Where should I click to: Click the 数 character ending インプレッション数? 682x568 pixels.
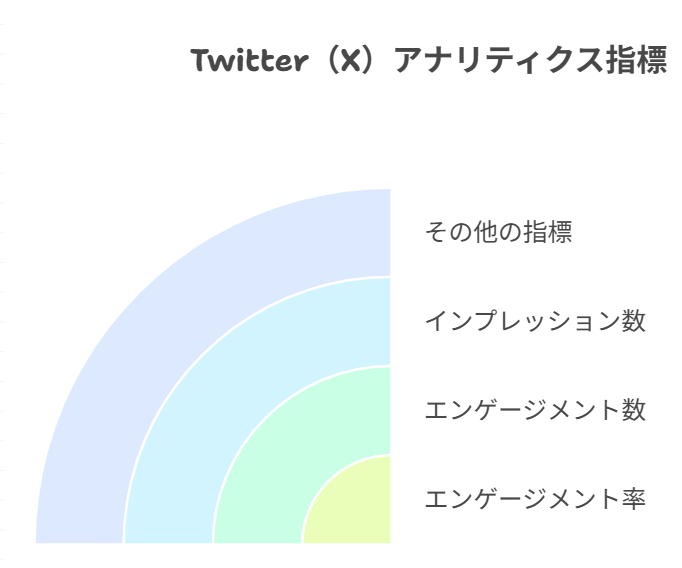(633, 321)
